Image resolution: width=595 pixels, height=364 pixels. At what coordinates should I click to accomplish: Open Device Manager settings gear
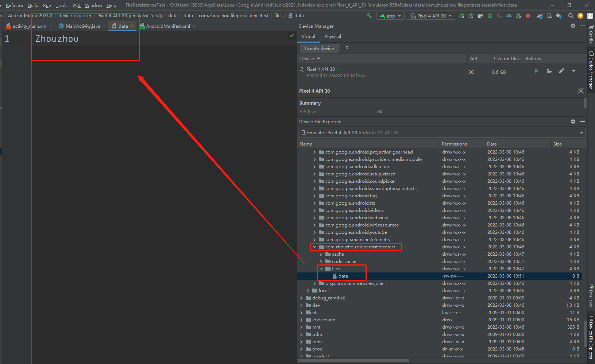coord(573,26)
